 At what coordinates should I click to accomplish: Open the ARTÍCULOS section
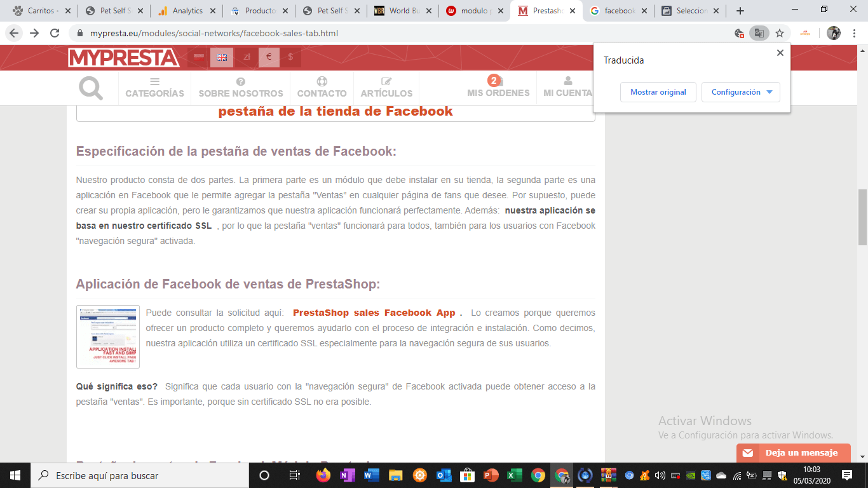(386, 88)
